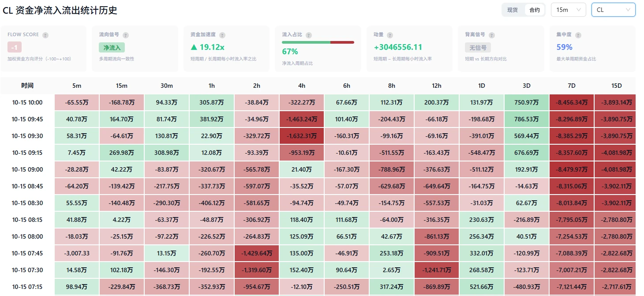Click the 无信号 divergence badge

478,47
